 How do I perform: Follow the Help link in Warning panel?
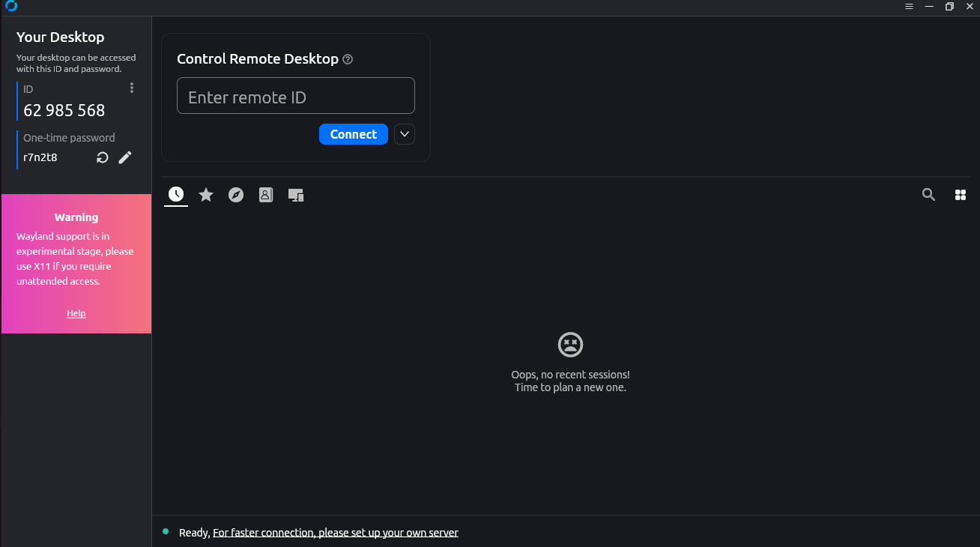coord(76,313)
